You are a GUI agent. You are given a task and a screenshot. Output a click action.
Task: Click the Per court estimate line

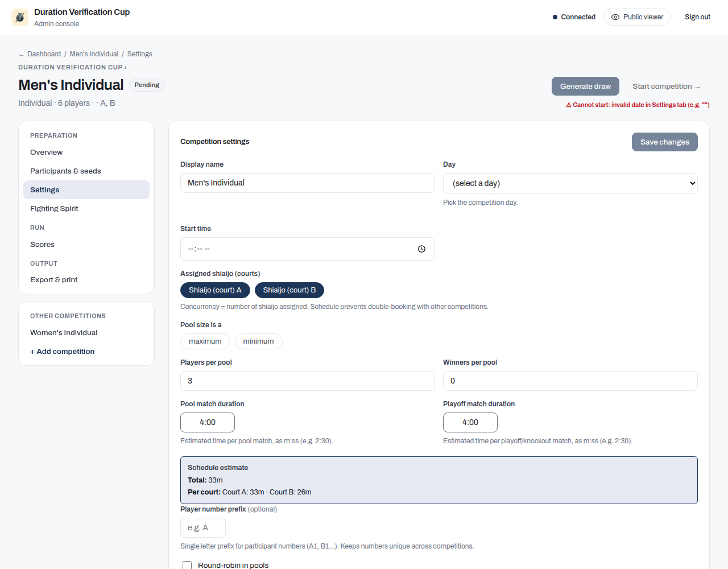250,492
